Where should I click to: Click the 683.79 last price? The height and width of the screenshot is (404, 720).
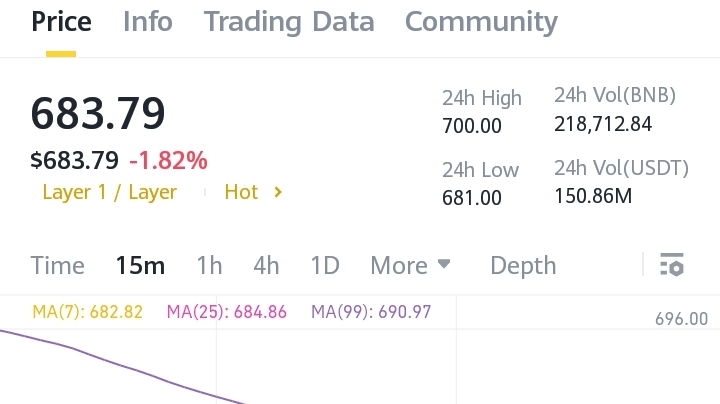(x=98, y=113)
